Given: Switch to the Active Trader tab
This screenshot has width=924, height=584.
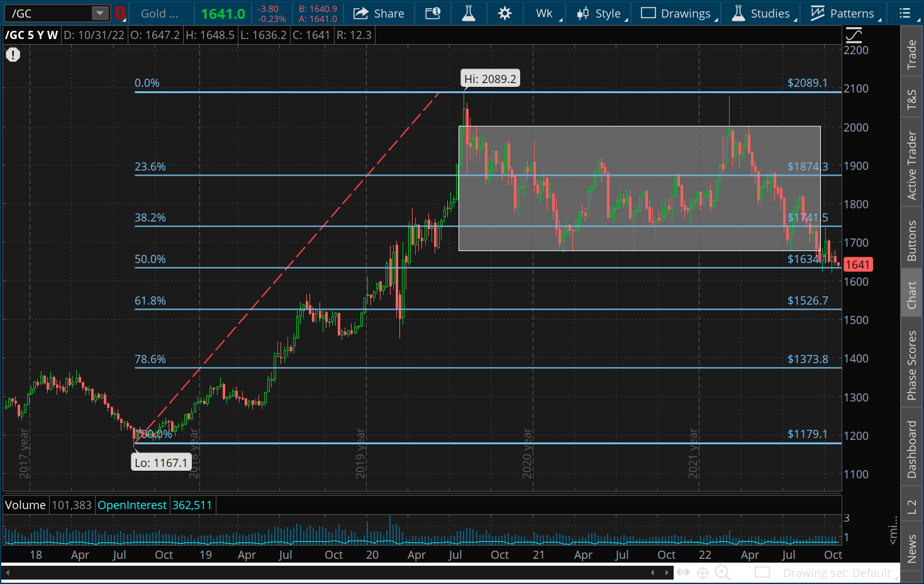Looking at the screenshot, I should click(x=911, y=166).
